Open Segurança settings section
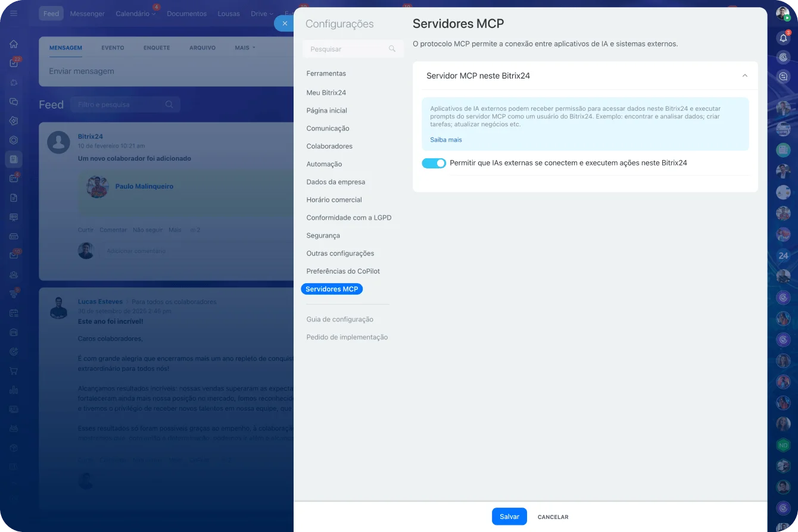This screenshot has width=798, height=532. pyautogui.click(x=323, y=236)
